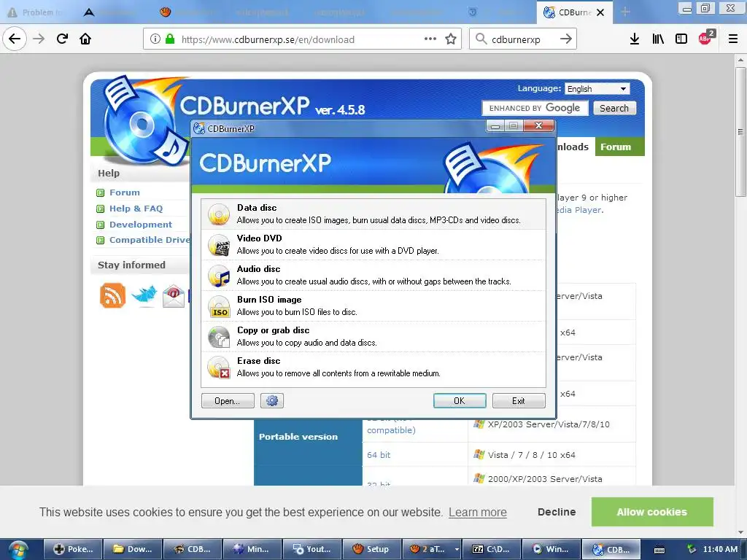Viewport: 747px width, 560px height.
Task: Pick the Burn ISO image icon
Action: (219, 306)
